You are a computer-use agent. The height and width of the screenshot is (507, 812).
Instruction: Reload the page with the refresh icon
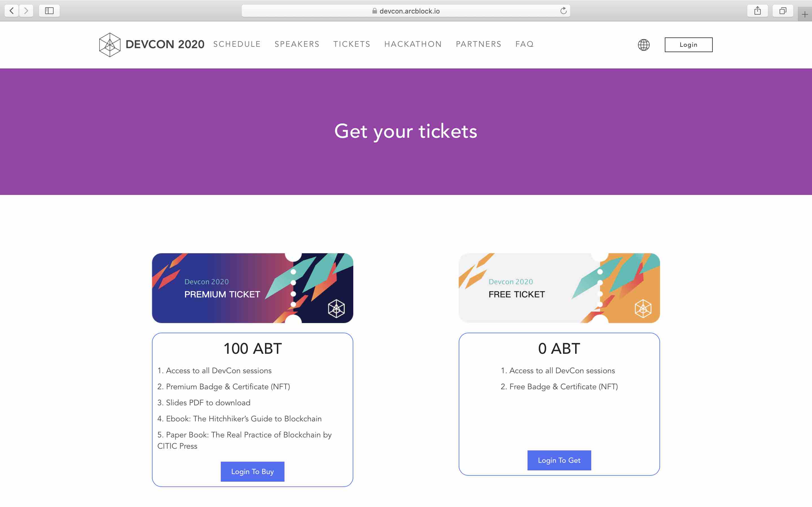click(x=563, y=11)
